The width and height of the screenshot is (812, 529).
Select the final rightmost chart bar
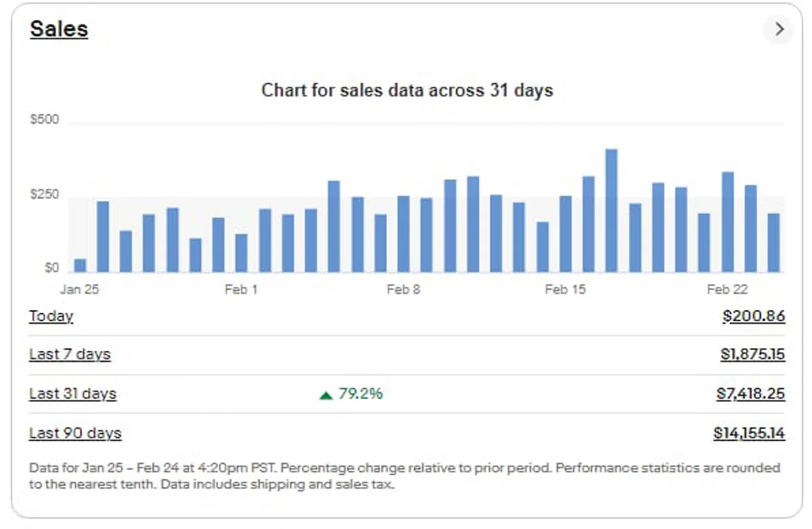pos(773,243)
